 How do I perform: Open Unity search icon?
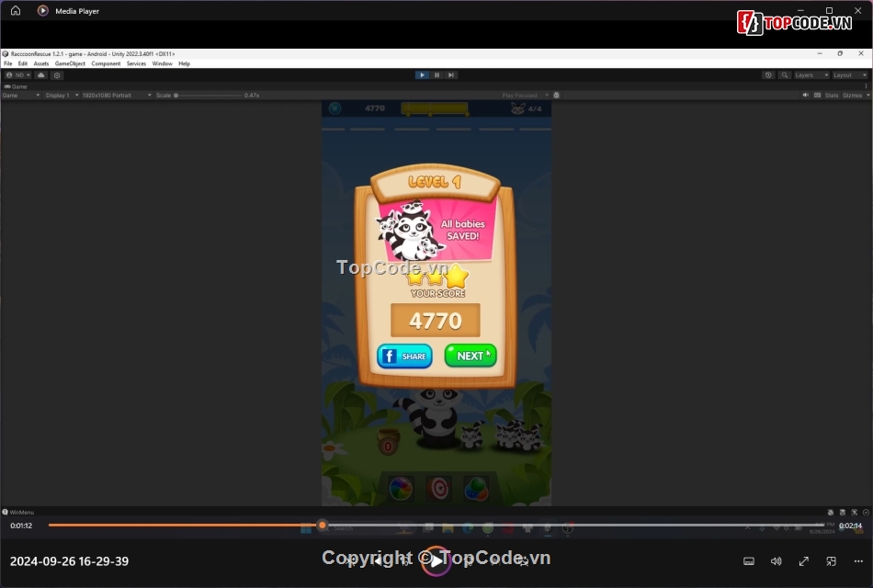(785, 75)
